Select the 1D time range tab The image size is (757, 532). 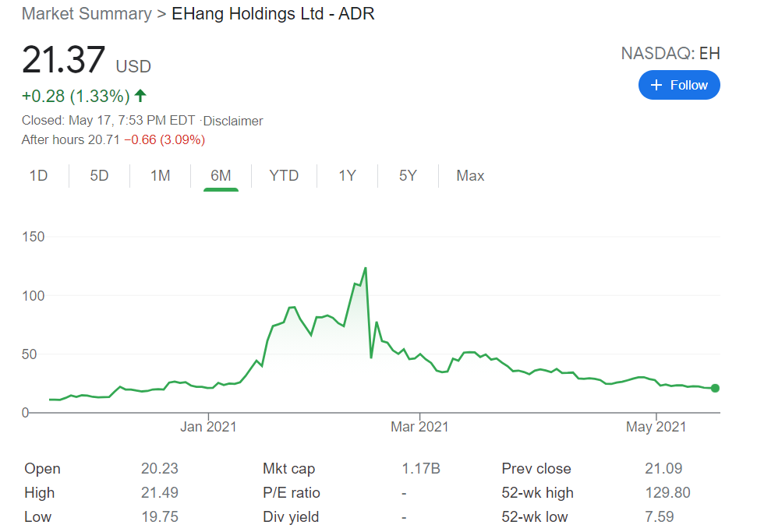[39, 175]
